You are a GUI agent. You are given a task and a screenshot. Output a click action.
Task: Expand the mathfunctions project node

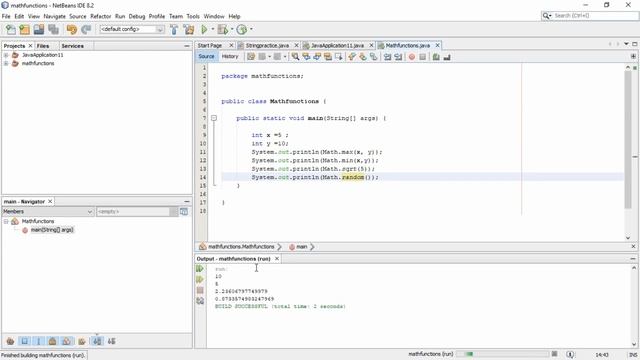(x=6, y=63)
